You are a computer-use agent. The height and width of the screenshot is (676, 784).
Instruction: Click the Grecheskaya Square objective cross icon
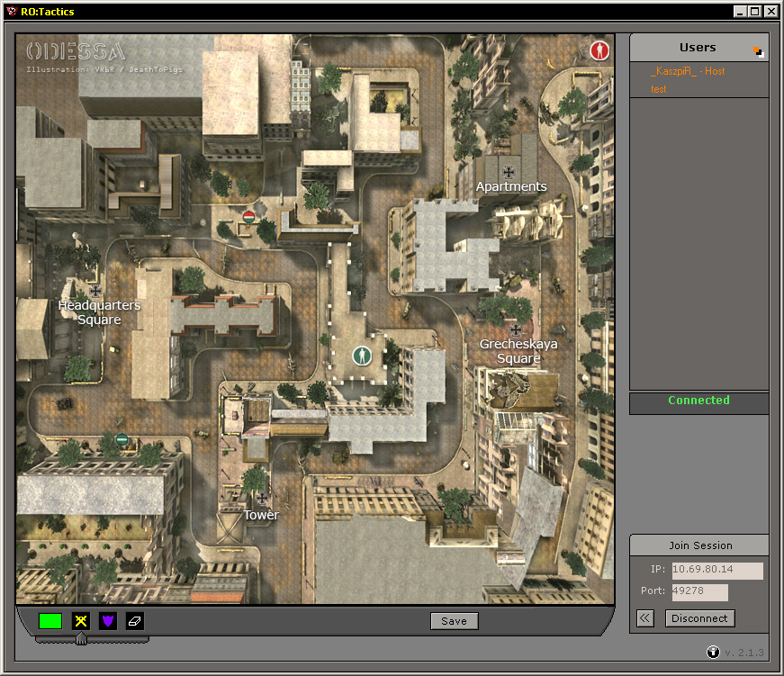point(516,330)
